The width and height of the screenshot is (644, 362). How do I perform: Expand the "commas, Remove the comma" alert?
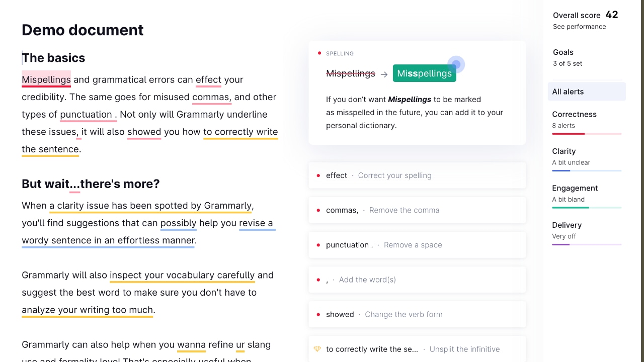coord(417,210)
